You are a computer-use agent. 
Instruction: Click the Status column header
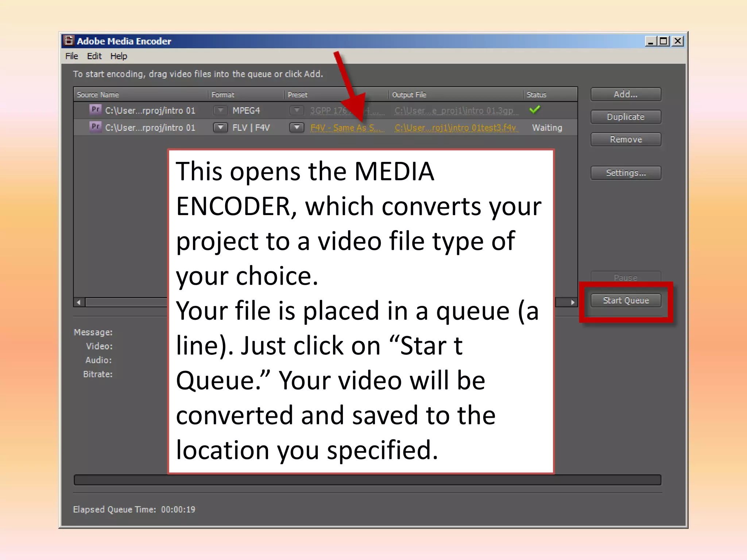pos(550,94)
